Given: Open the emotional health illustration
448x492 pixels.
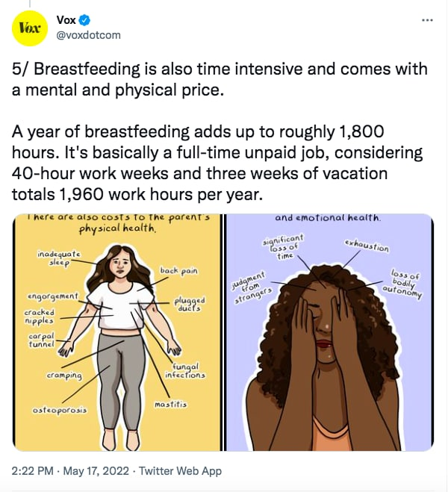Looking at the screenshot, I should (x=329, y=332).
